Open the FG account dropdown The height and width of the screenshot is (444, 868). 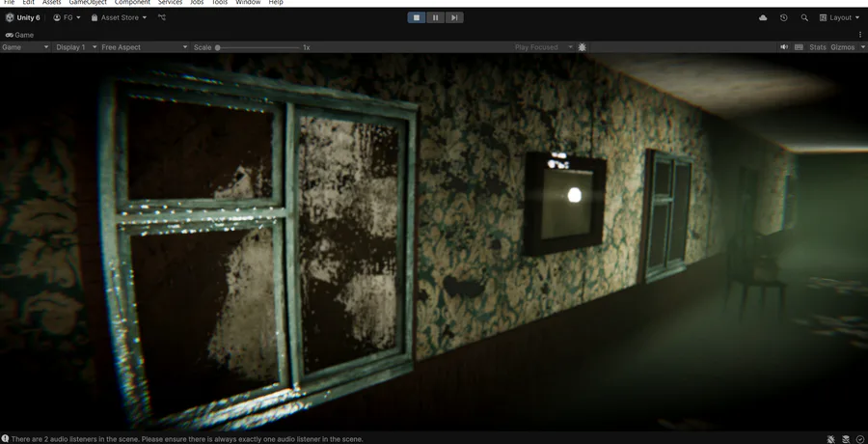[67, 17]
